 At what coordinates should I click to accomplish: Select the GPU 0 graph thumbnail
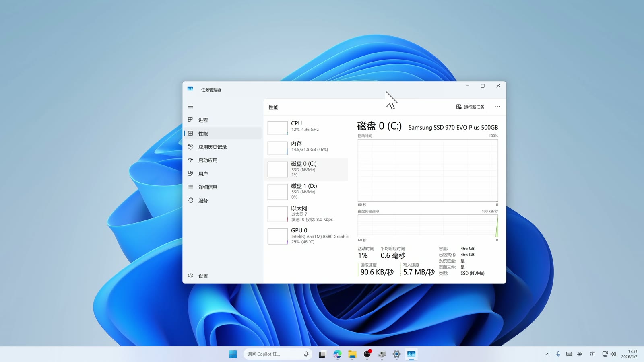click(277, 236)
